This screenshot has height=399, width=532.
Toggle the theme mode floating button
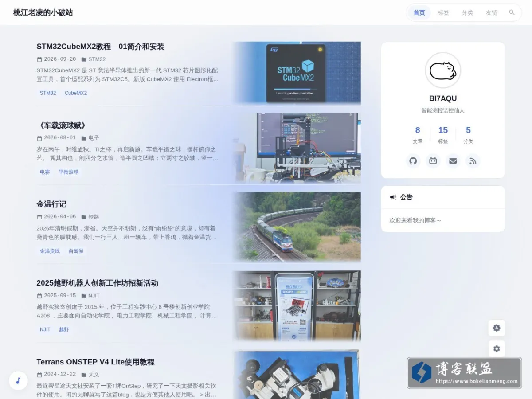497,328
